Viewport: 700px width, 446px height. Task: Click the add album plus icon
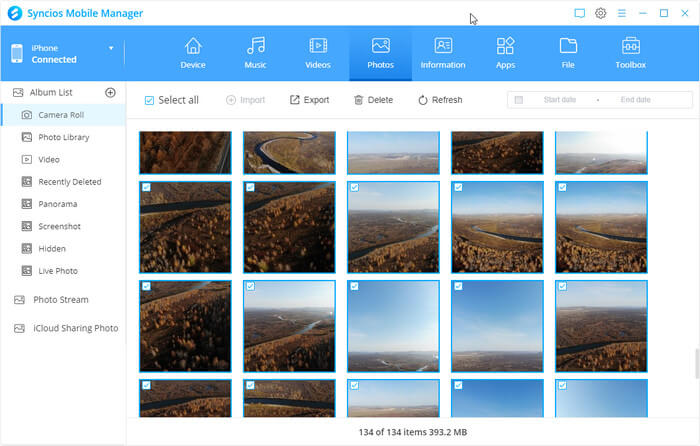[x=110, y=92]
